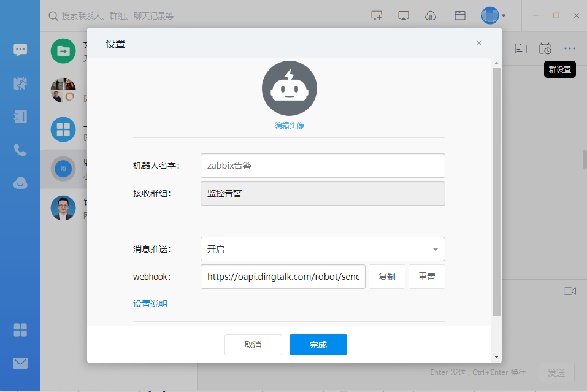Click the search contacts input box
The image size is (587, 392).
pyautogui.click(x=118, y=16)
